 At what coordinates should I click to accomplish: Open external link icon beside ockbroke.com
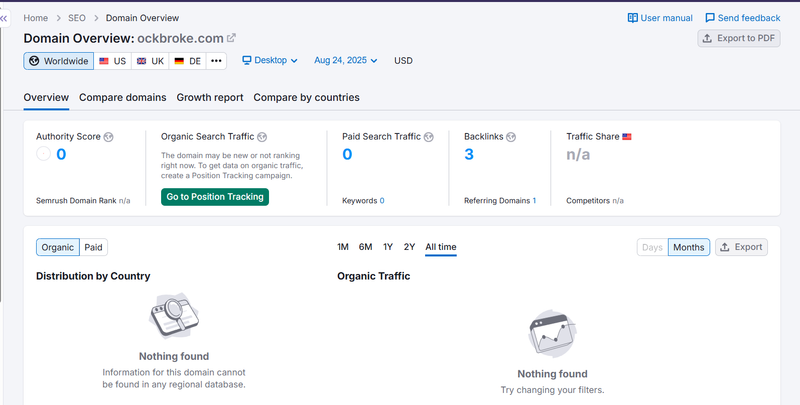[231, 38]
